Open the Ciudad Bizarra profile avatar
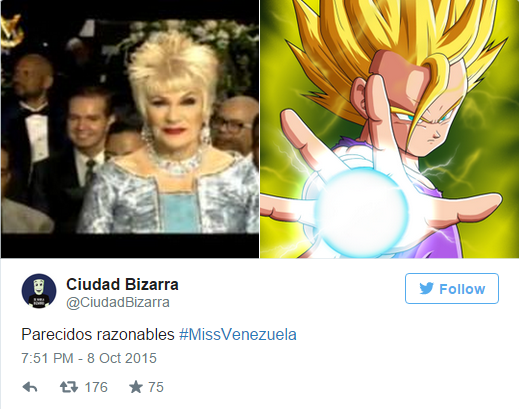The image size is (519, 409). 39,291
